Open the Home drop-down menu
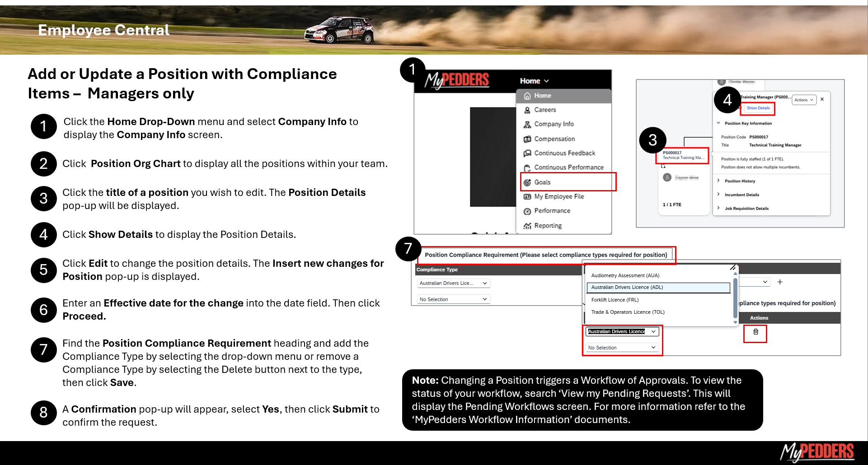 534,81
